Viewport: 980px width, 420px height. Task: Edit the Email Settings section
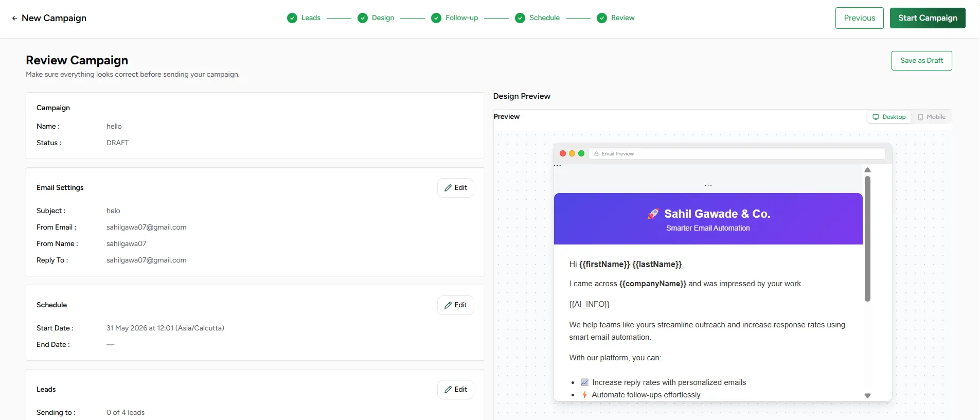456,188
